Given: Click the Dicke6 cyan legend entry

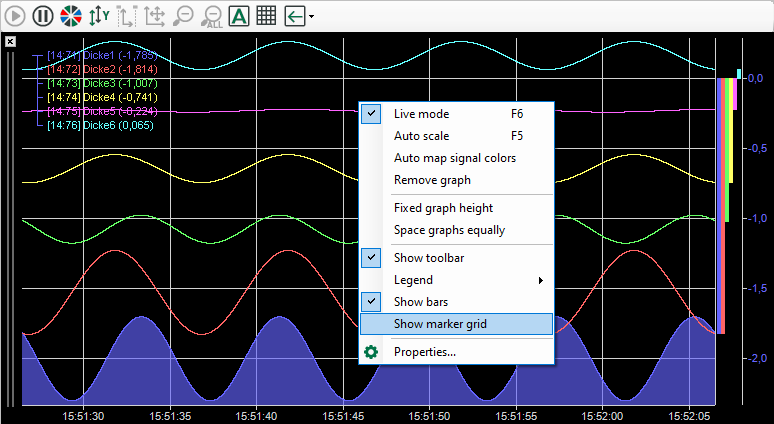Looking at the screenshot, I should (105, 125).
